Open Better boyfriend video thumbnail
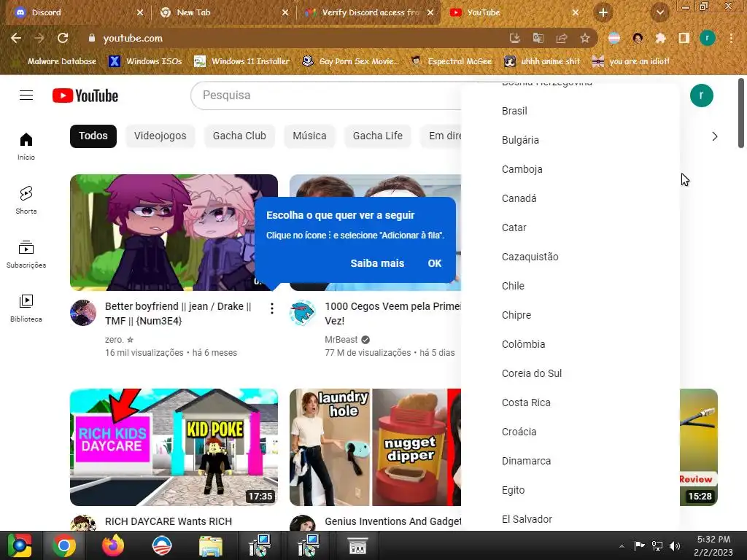This screenshot has width=747, height=560. [x=174, y=233]
